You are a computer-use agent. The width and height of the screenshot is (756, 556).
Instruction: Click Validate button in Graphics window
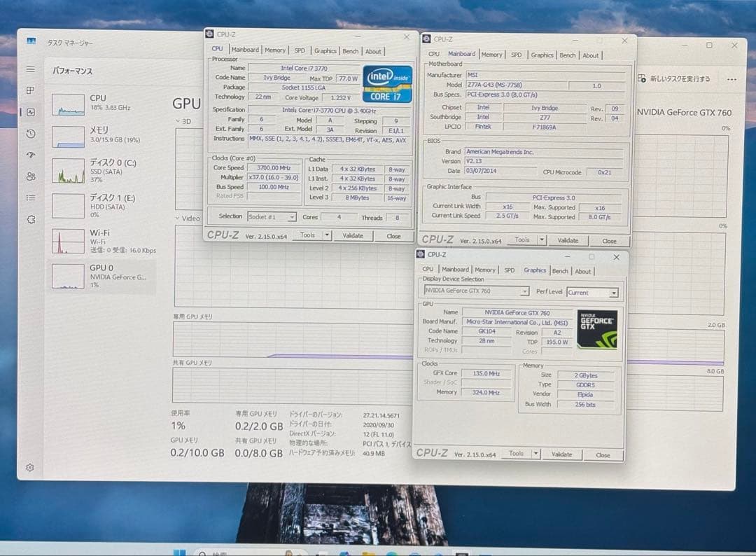click(x=561, y=454)
